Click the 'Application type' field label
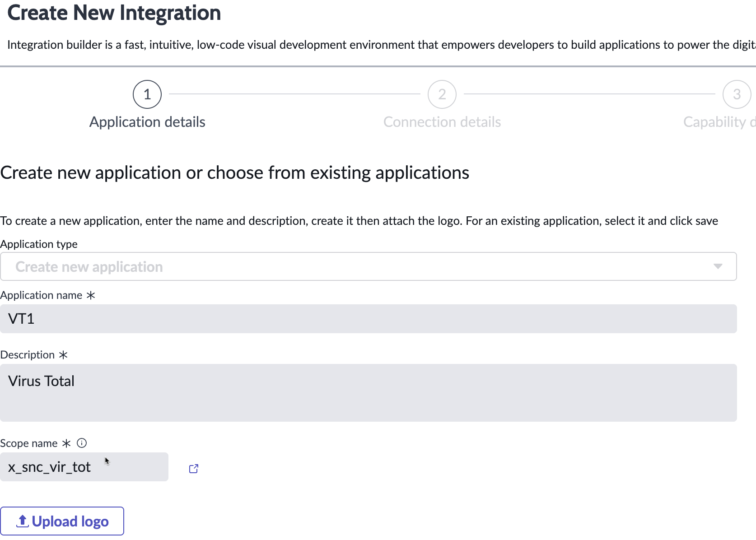 tap(39, 244)
